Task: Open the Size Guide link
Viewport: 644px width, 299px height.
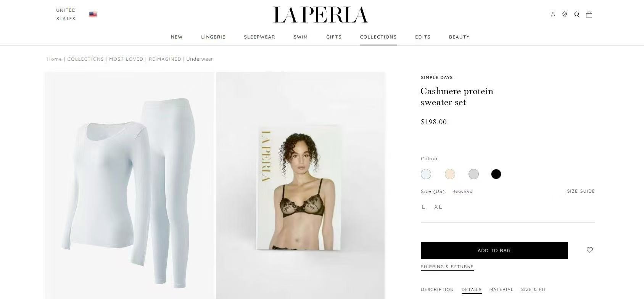Action: pos(581,191)
